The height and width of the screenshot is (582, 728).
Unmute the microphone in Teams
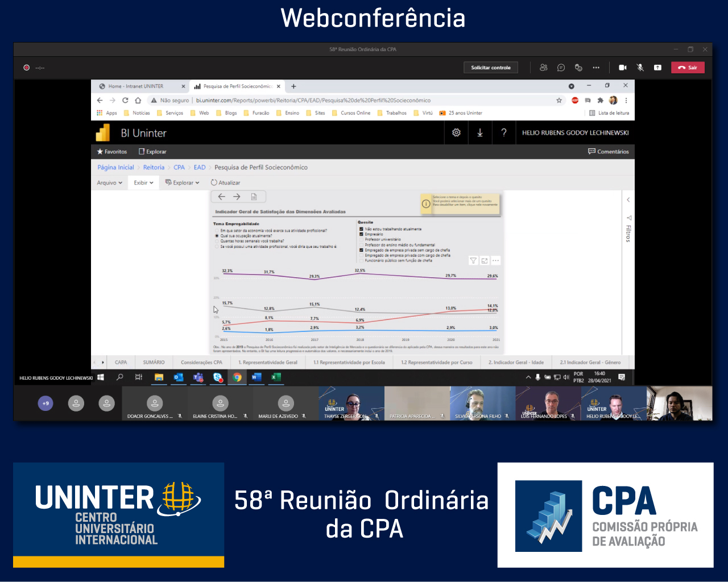[x=640, y=68]
